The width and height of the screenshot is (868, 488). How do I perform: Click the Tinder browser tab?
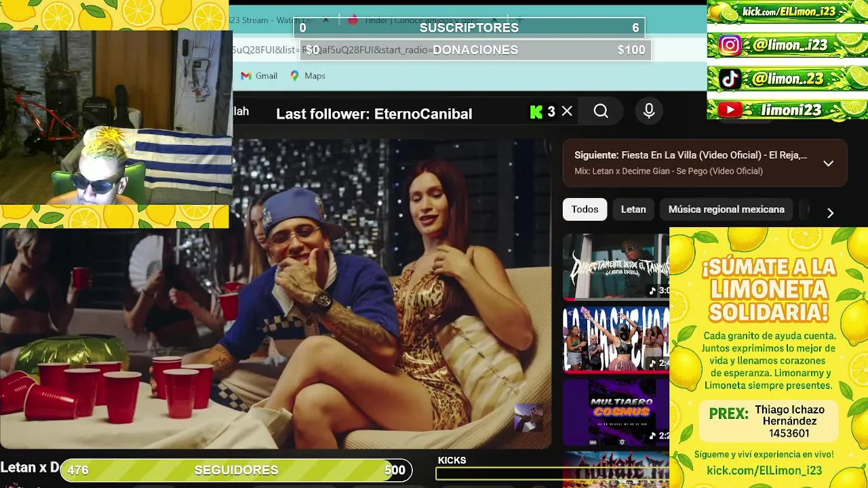pyautogui.click(x=420, y=20)
